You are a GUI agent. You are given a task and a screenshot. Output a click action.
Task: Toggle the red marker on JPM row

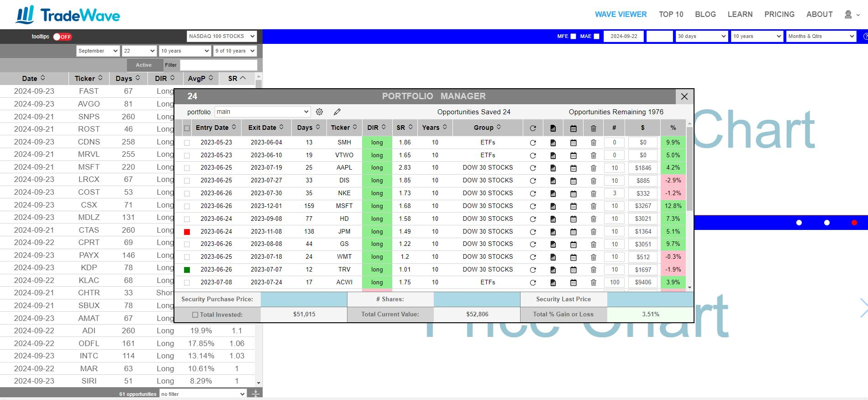187,232
